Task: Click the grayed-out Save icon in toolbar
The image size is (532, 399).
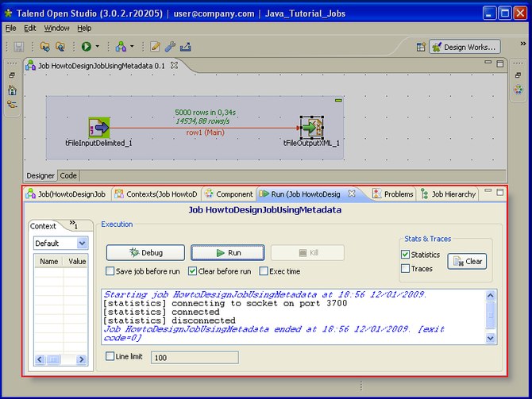Action: tap(18, 47)
